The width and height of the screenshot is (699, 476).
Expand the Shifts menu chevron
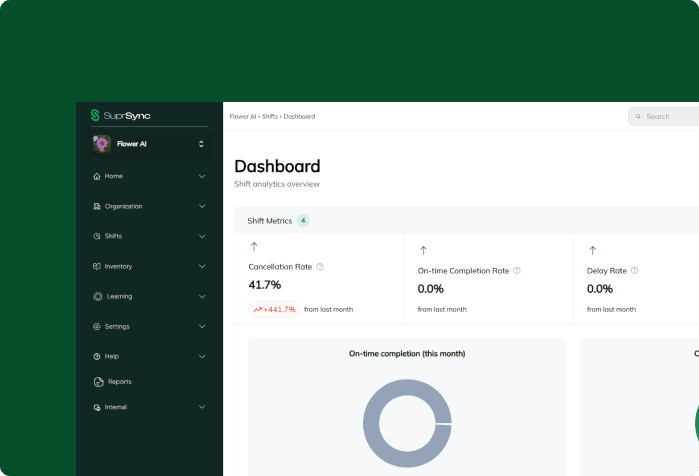point(202,236)
